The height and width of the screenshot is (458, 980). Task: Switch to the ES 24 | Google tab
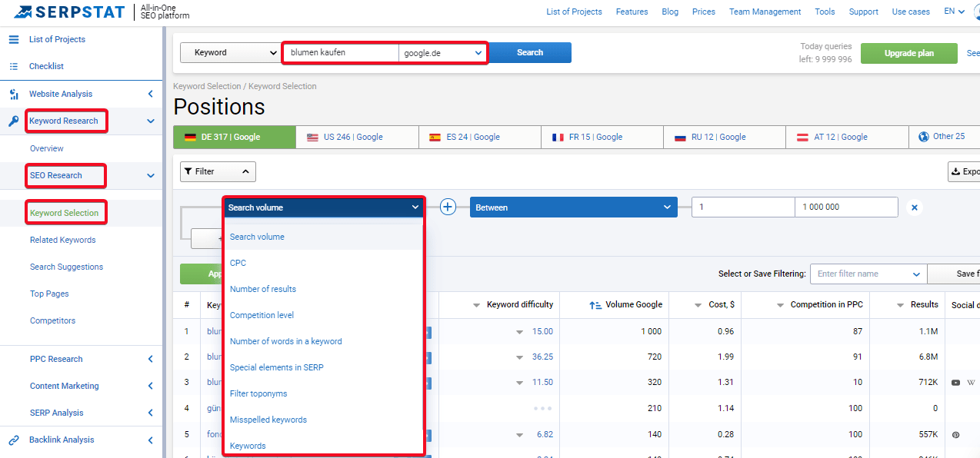tap(479, 137)
